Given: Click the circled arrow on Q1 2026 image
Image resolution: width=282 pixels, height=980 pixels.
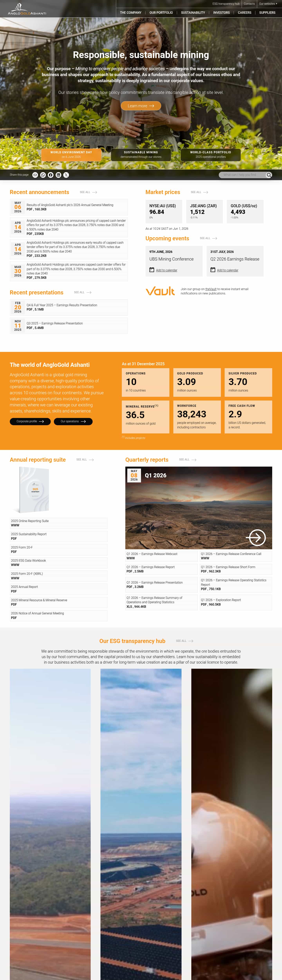Looking at the screenshot, I should [256, 538].
